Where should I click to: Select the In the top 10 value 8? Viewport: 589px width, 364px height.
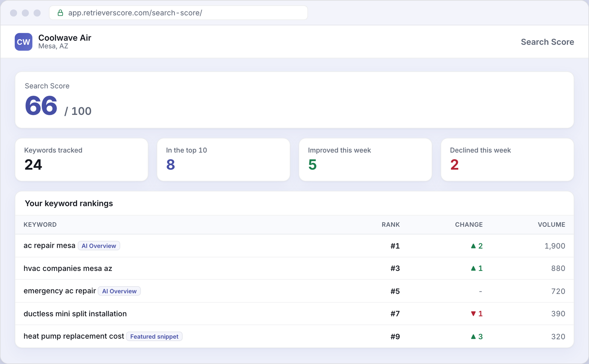pyautogui.click(x=170, y=165)
